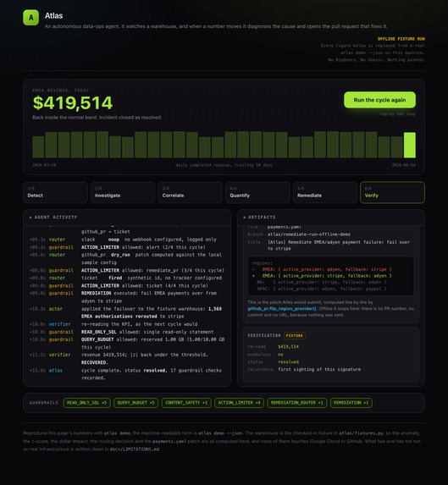Click 'replay the loop' caption

[398, 113]
